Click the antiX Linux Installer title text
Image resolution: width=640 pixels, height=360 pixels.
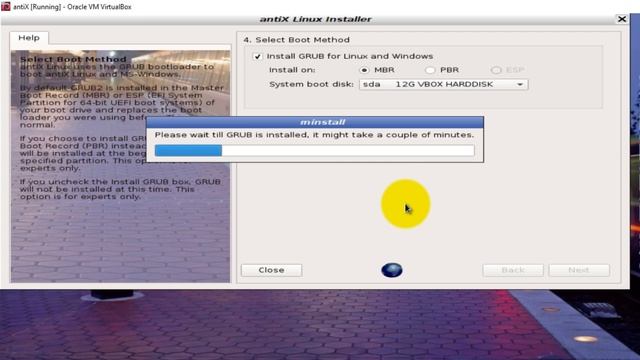[316, 19]
